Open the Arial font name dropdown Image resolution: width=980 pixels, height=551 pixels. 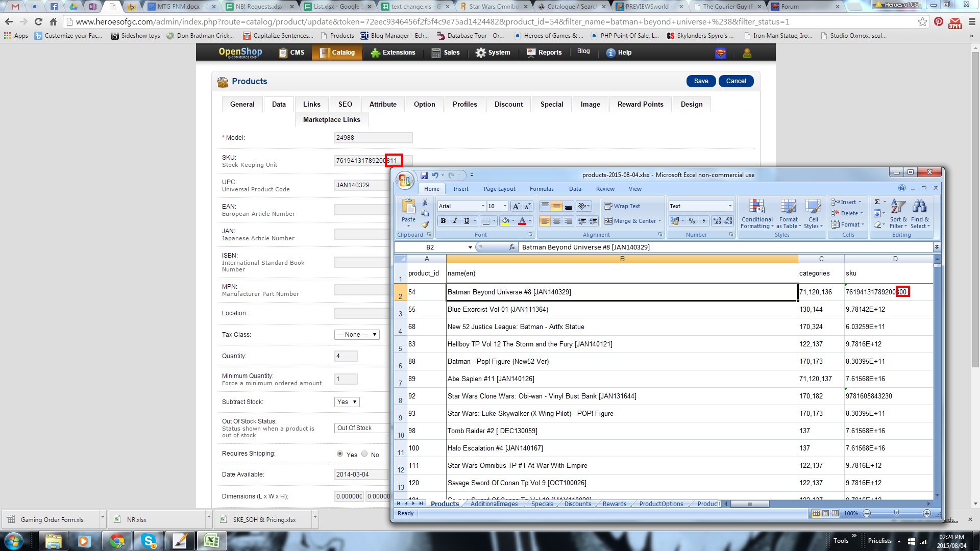[482, 206]
